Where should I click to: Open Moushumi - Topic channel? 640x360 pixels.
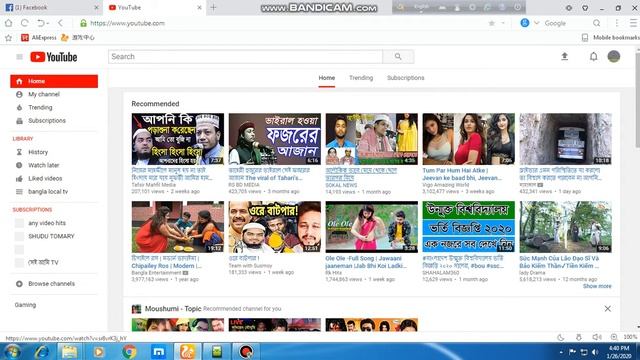173,309
